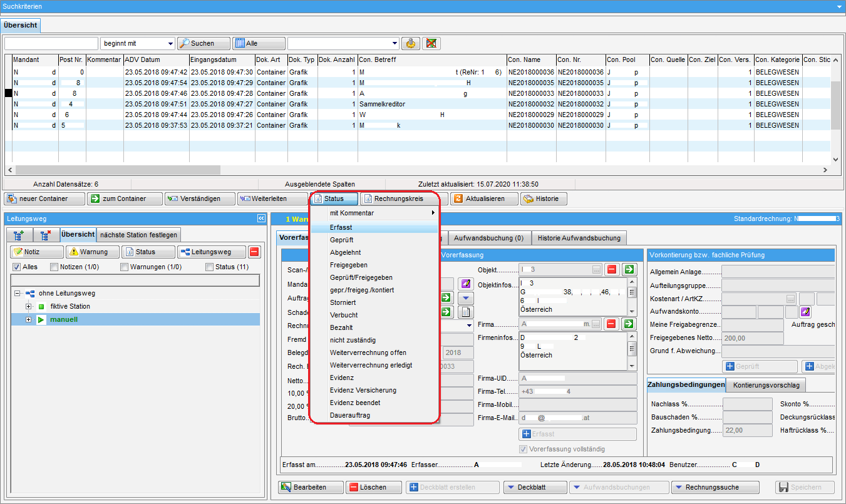
Task: Click green arrow icon next to Firma field
Action: point(629,324)
